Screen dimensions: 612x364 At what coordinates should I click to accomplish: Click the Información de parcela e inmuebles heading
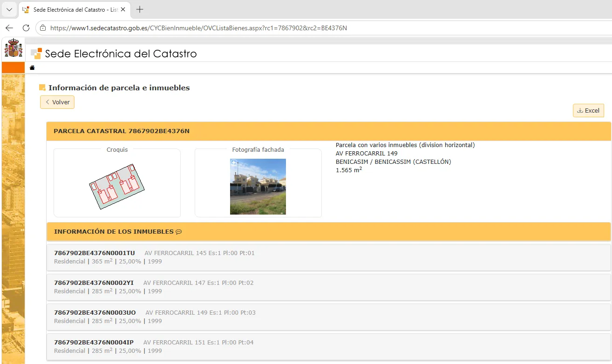coord(119,88)
